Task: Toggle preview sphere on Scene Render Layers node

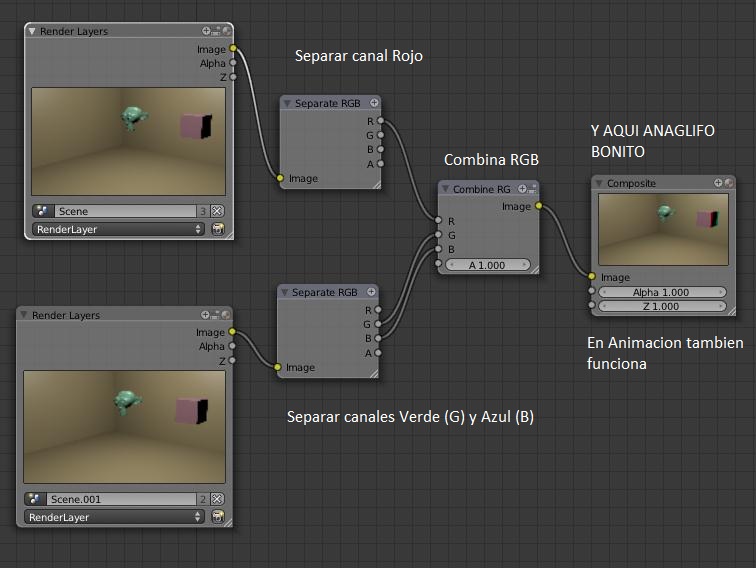Action: tap(226, 31)
